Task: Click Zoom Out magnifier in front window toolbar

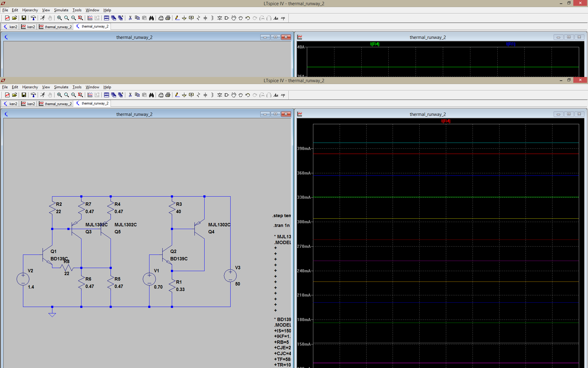Action: point(73,95)
